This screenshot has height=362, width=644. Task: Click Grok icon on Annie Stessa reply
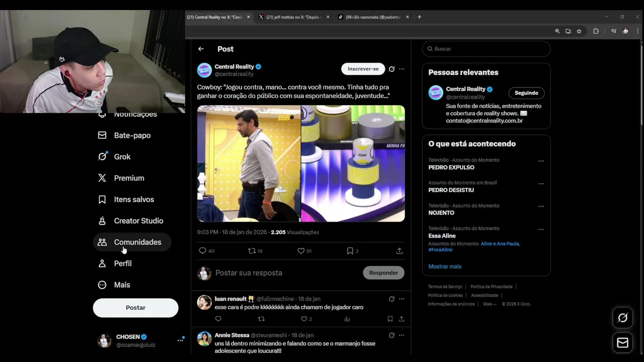(x=391, y=335)
